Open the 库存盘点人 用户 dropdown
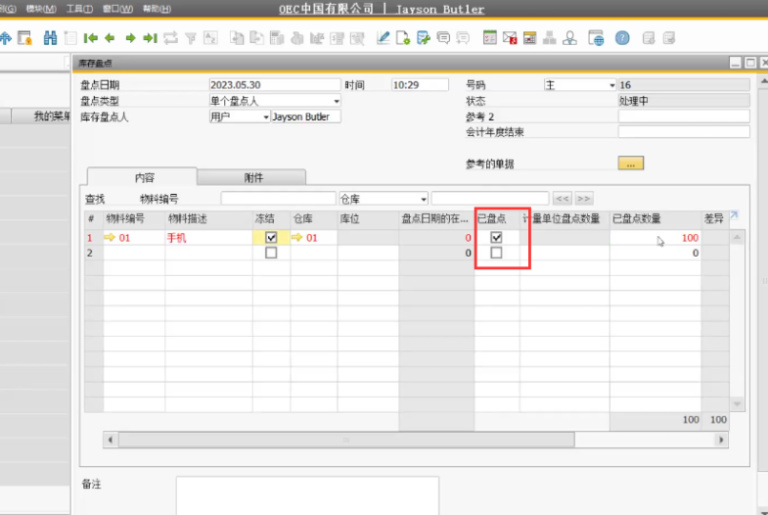Image resolution: width=768 pixels, height=515 pixels. (265, 117)
